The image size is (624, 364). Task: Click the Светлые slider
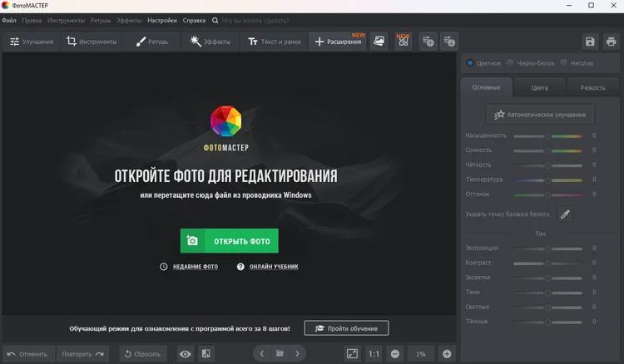[x=547, y=307]
